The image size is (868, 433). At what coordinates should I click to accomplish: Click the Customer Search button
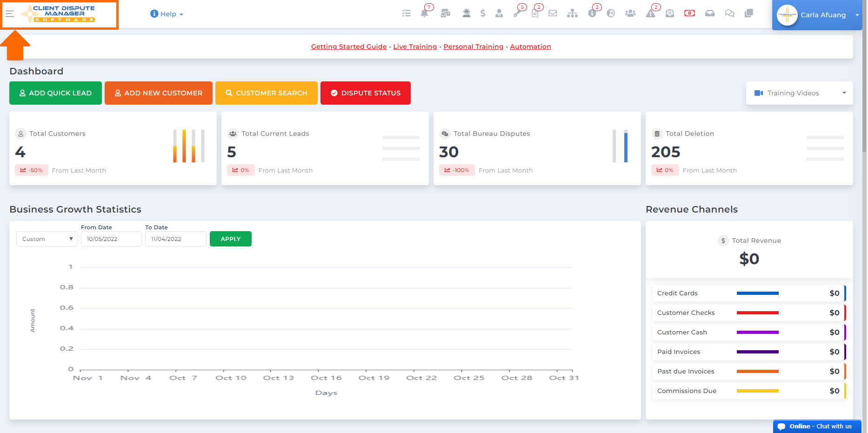click(x=267, y=93)
